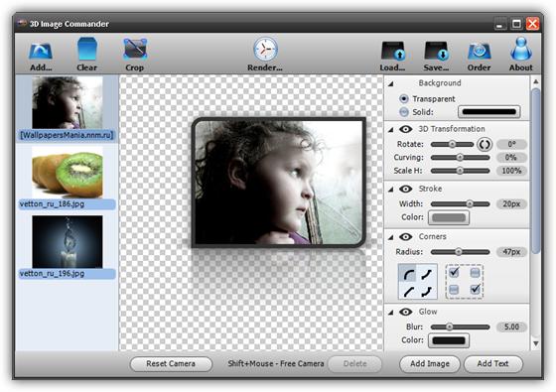Click the framed photo in preview canvas
This screenshot has height=392, width=556.
(279, 183)
